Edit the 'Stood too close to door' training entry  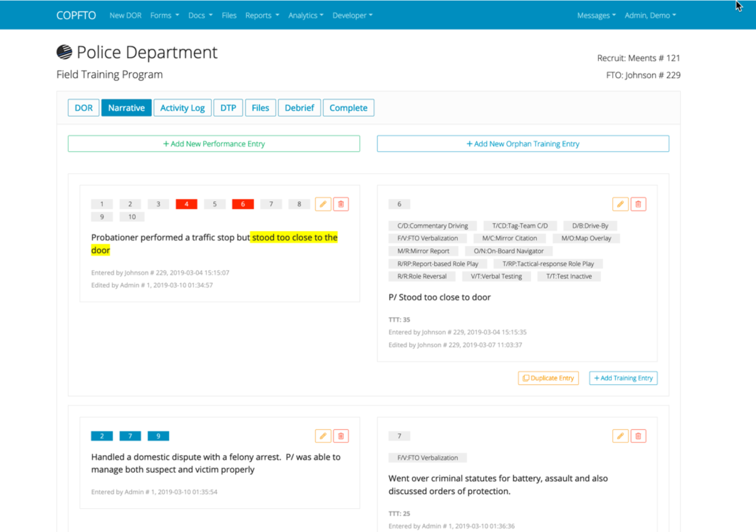click(620, 204)
